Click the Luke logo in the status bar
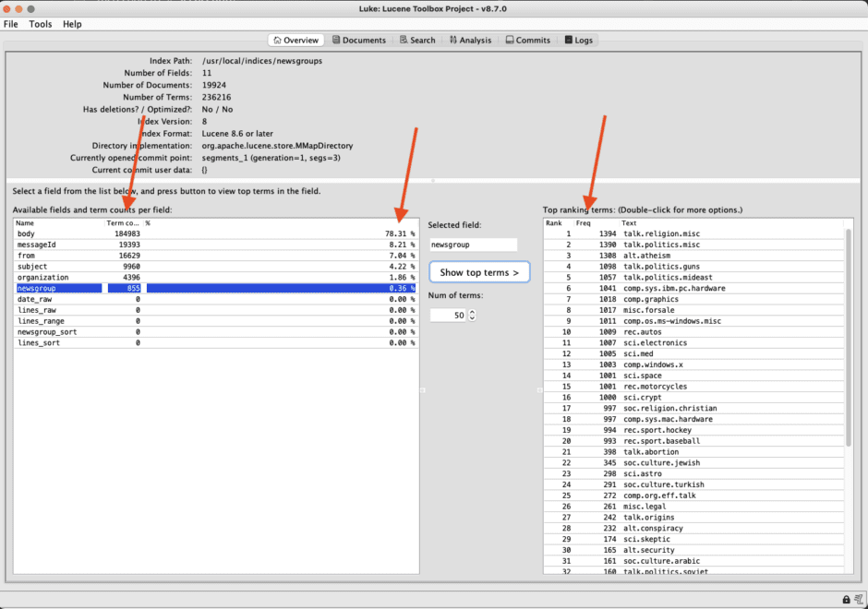 [859, 599]
